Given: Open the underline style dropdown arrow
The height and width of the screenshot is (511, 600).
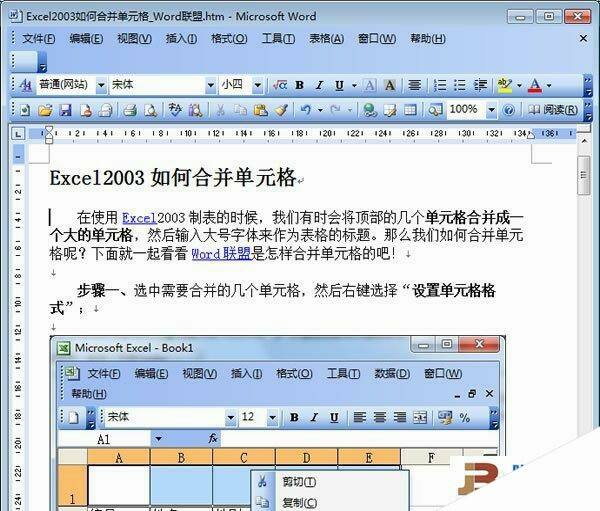Looking at the screenshot, I should (x=354, y=85).
